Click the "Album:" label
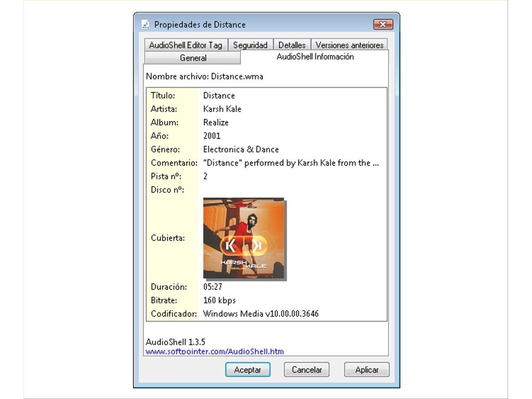Viewport: 532px width, 399px height. coord(165,123)
